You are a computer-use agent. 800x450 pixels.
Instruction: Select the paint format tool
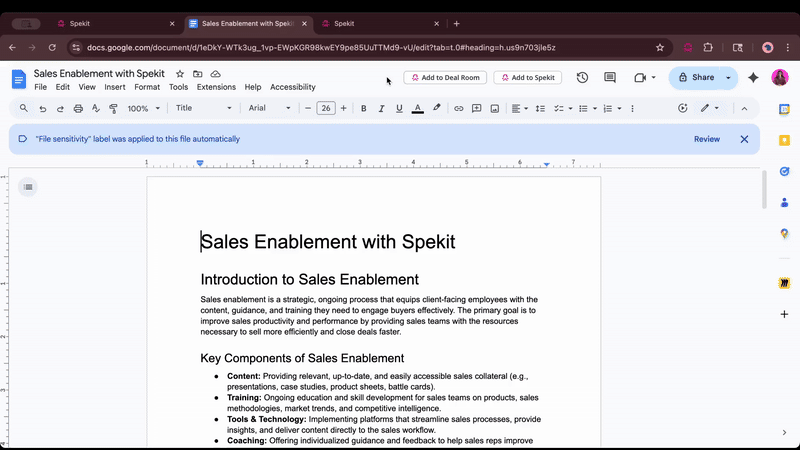pyautogui.click(x=112, y=108)
